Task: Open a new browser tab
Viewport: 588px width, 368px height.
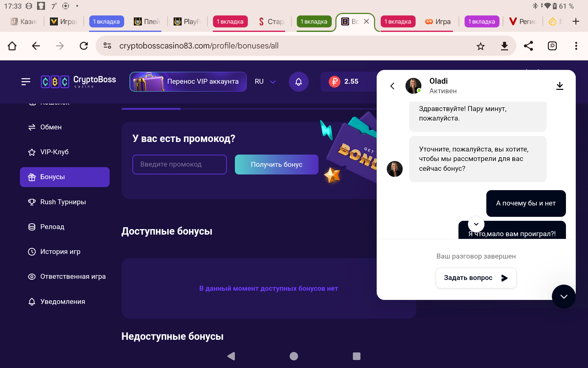Action: [x=576, y=21]
